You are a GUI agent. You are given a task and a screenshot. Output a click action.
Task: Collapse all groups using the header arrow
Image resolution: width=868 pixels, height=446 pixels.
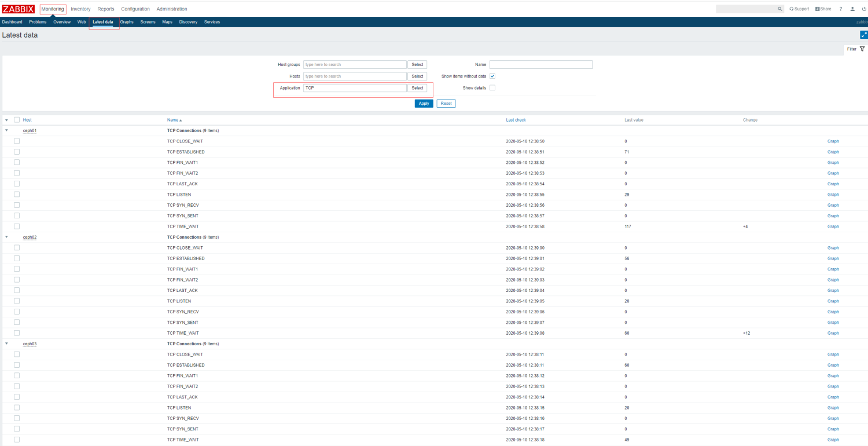tap(6, 120)
